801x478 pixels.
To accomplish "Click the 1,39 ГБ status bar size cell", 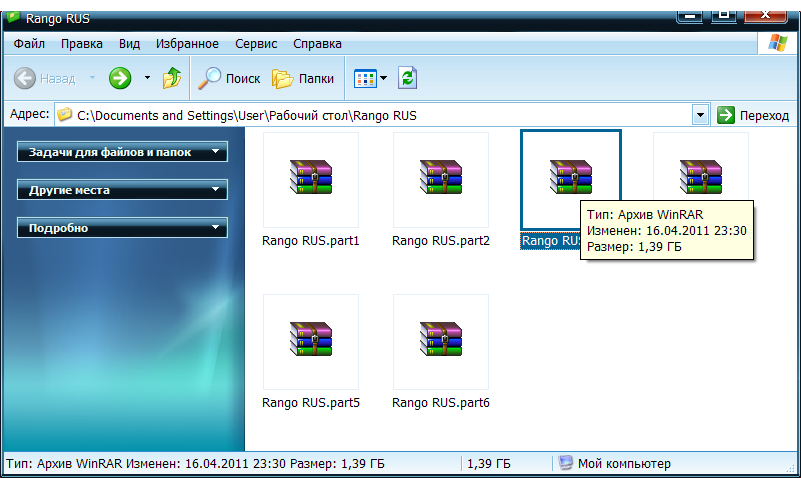I will 488,464.
